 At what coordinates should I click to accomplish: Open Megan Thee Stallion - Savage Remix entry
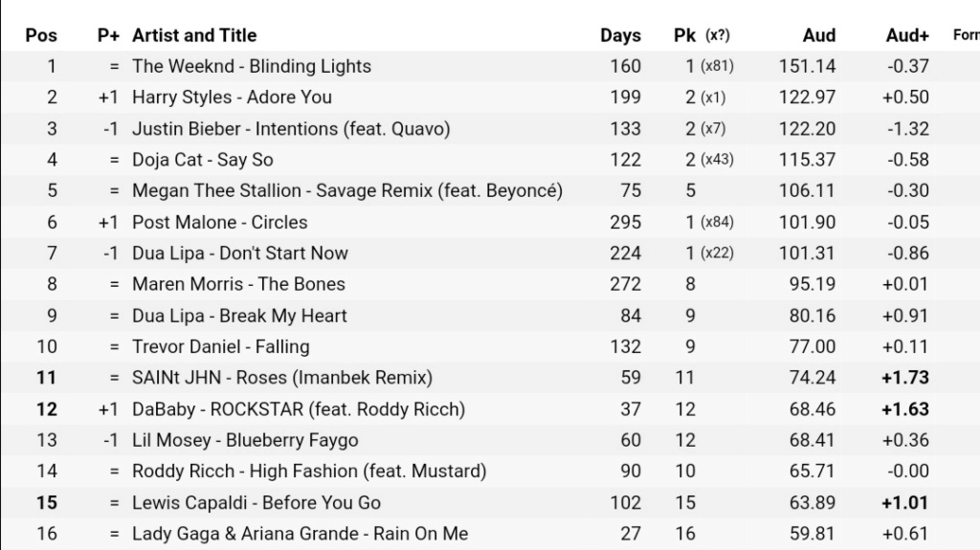346,190
